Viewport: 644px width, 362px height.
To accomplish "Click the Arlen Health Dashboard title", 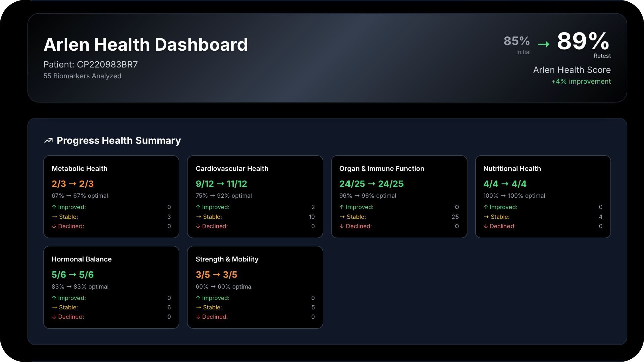I will pos(146,45).
